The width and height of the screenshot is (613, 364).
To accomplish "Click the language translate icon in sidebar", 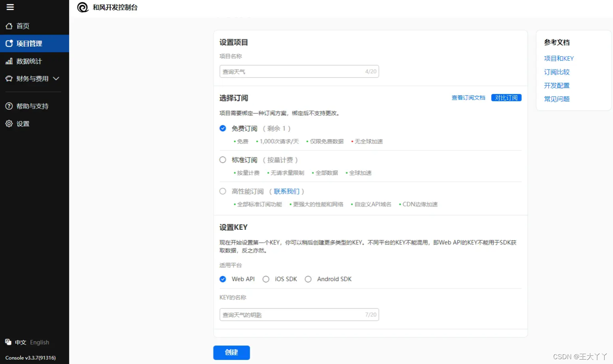I will [8, 342].
